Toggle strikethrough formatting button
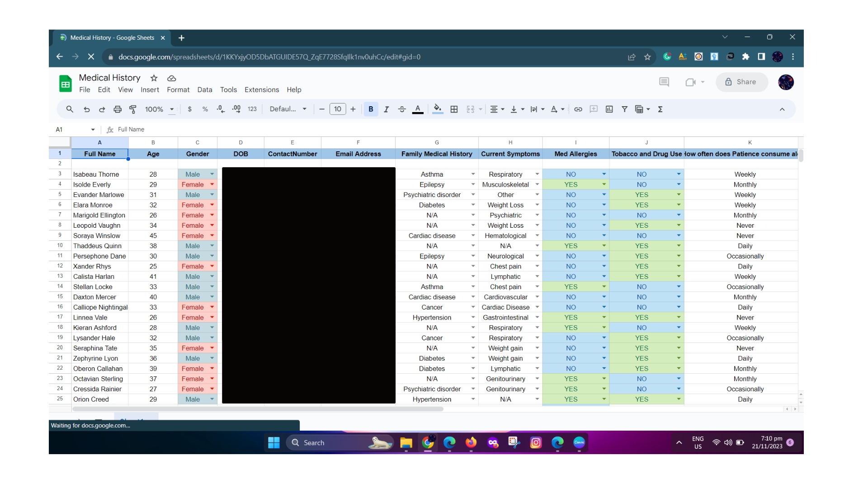Screen dimensions: 868x488 (x=401, y=109)
